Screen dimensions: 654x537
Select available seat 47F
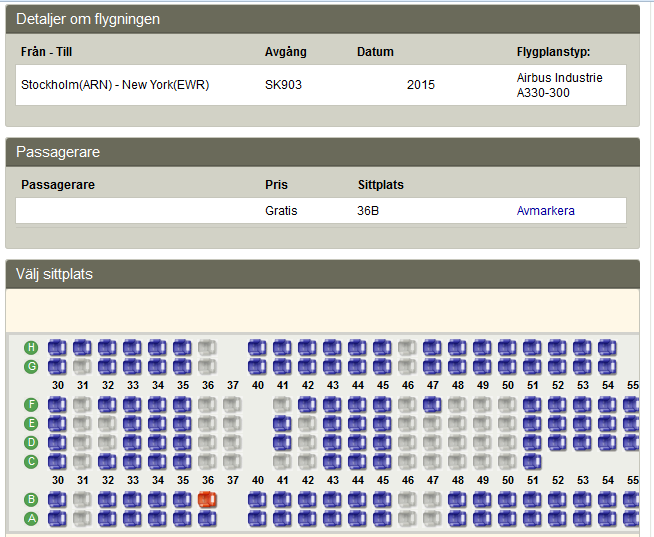432,405
